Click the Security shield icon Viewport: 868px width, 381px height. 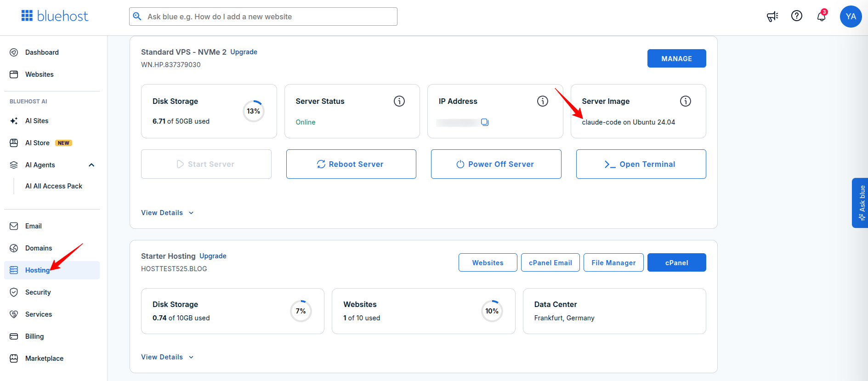(x=14, y=292)
